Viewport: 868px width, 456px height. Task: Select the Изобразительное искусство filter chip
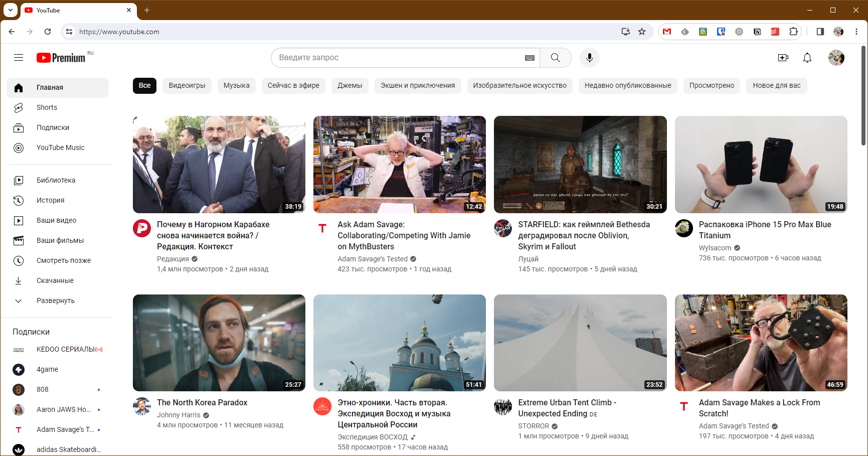pos(520,86)
